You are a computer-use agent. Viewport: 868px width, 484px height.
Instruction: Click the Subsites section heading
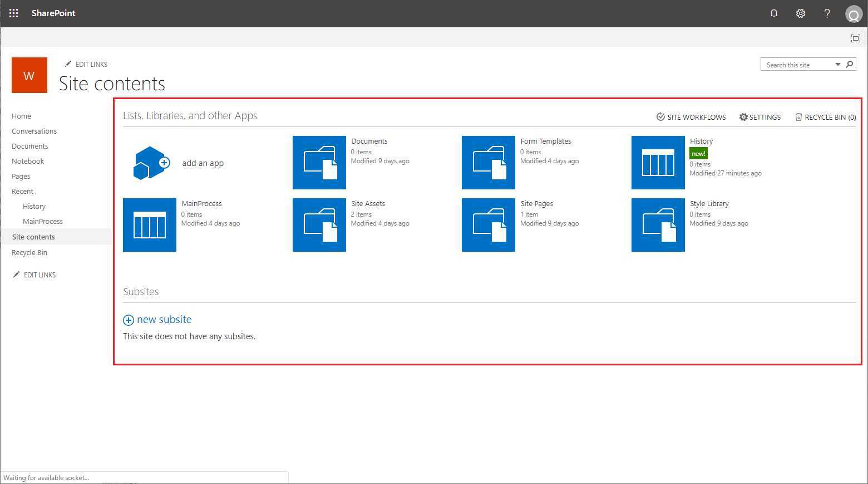point(141,291)
